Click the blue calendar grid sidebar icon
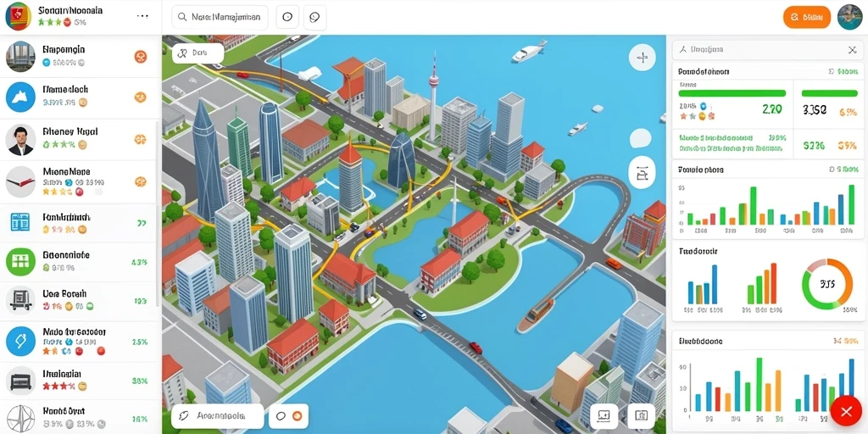Image resolution: width=868 pixels, height=434 pixels. click(20, 223)
